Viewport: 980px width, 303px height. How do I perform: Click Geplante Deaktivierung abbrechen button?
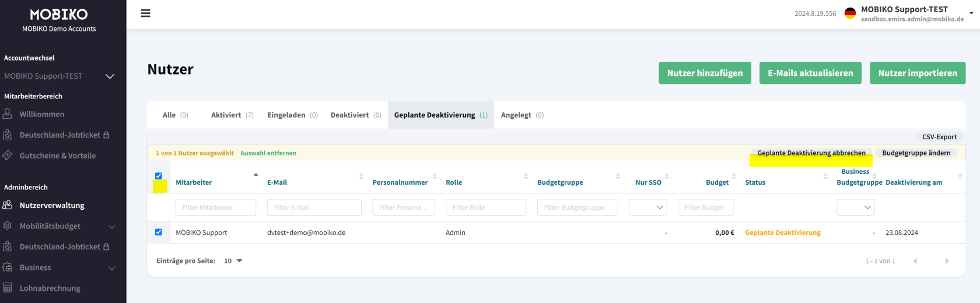[811, 153]
